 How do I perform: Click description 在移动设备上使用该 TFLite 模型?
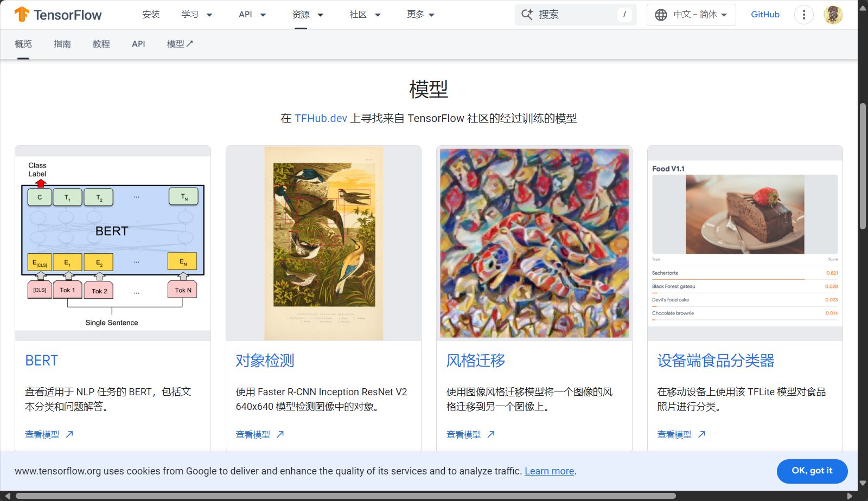click(741, 399)
